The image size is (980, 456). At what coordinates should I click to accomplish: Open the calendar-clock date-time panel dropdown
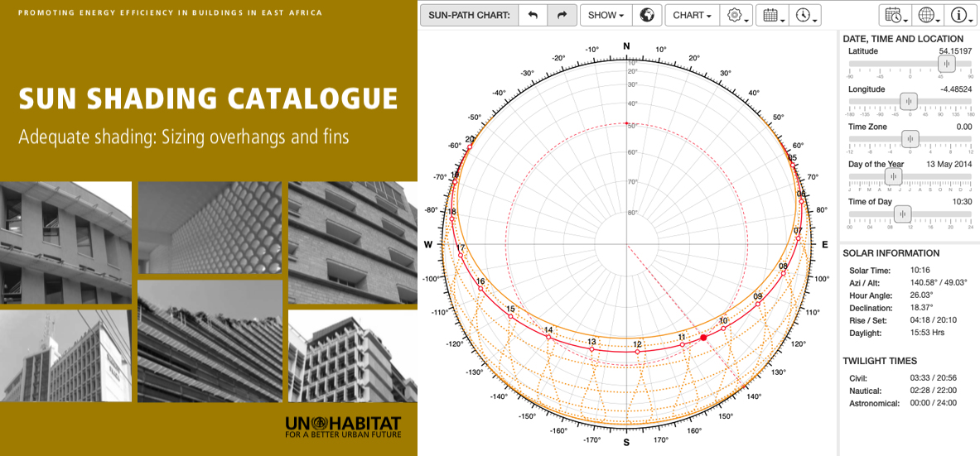(895, 16)
